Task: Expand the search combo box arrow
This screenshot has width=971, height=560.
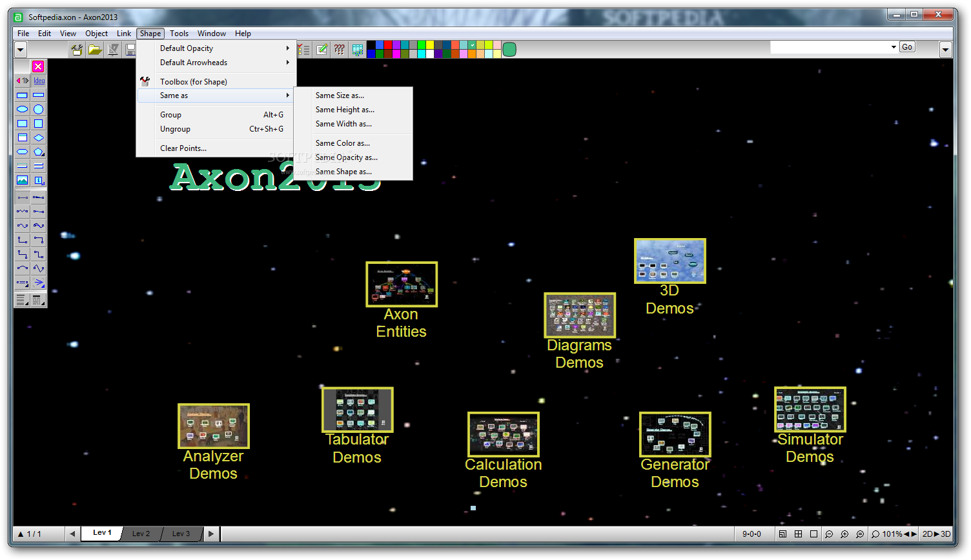Action: 894,47
